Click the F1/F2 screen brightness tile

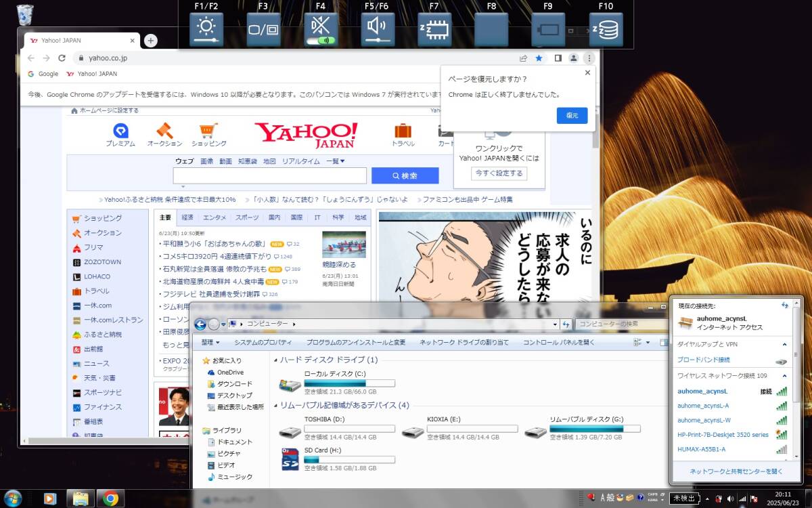pyautogui.click(x=206, y=30)
